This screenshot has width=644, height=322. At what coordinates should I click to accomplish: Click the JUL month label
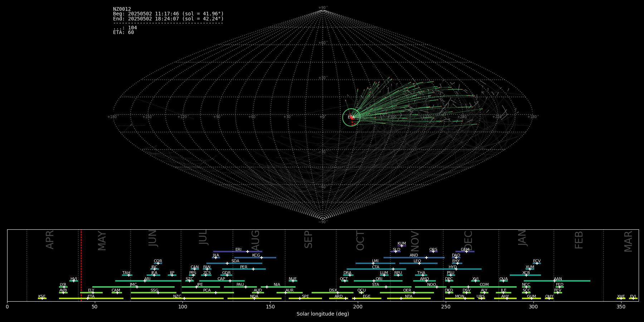coord(203,237)
